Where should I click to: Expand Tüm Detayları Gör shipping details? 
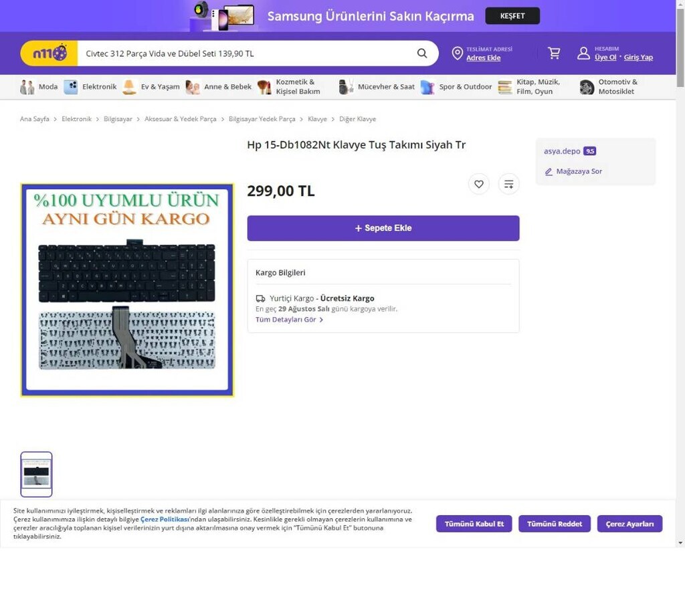click(x=289, y=319)
